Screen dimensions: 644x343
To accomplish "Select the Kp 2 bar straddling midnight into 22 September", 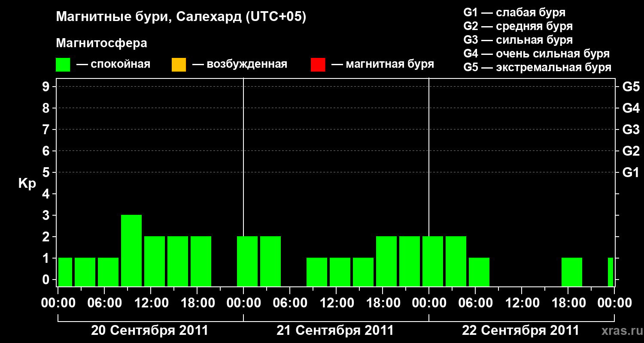I will coord(433,261).
